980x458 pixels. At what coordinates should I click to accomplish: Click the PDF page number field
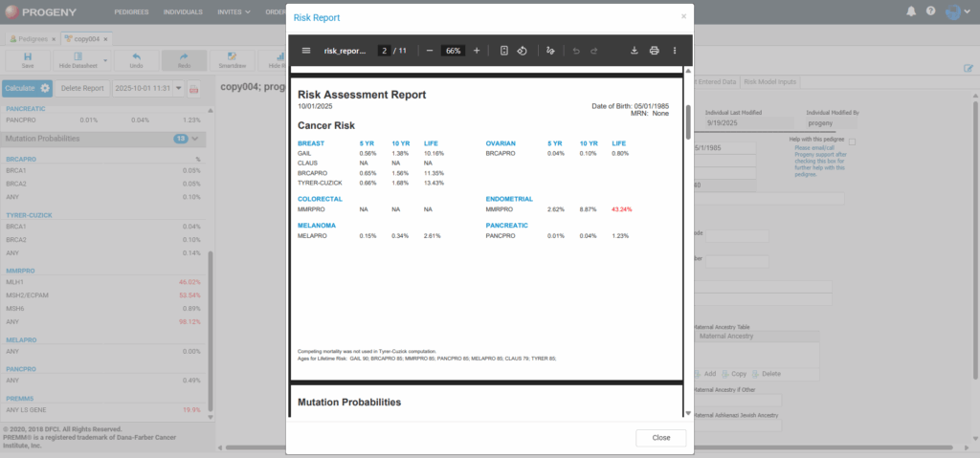click(384, 51)
